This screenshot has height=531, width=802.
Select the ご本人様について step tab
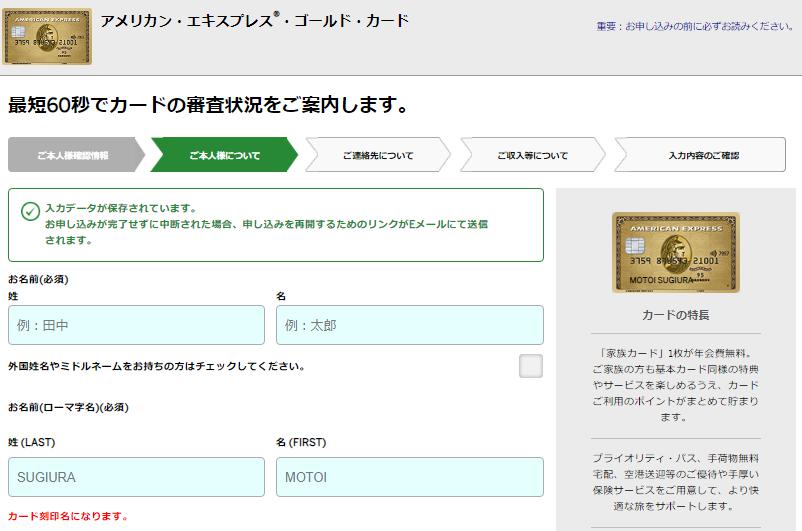[224, 154]
